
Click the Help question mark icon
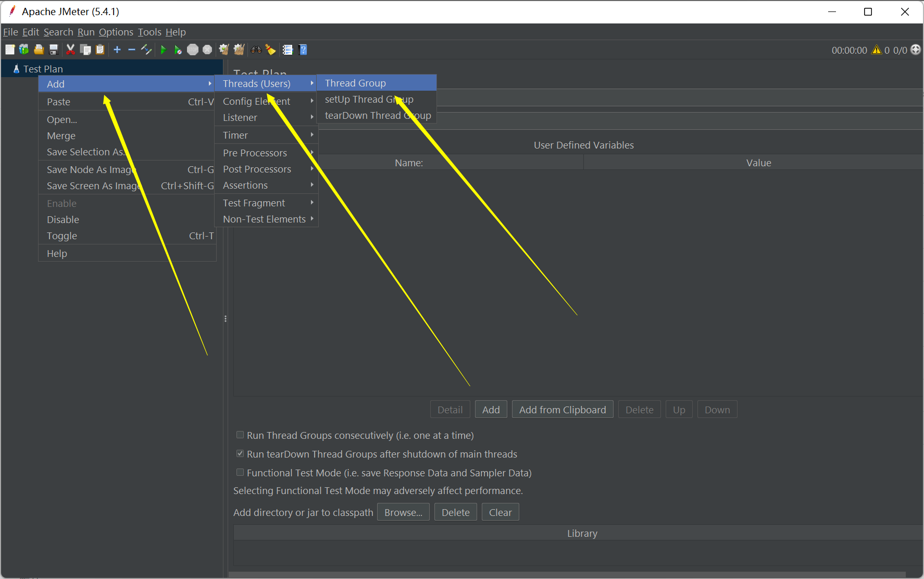point(303,50)
